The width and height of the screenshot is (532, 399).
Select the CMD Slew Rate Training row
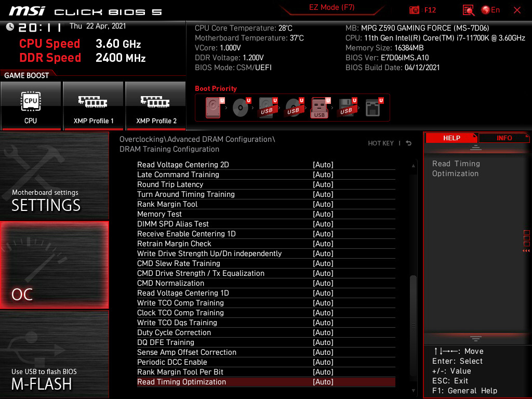(x=266, y=263)
